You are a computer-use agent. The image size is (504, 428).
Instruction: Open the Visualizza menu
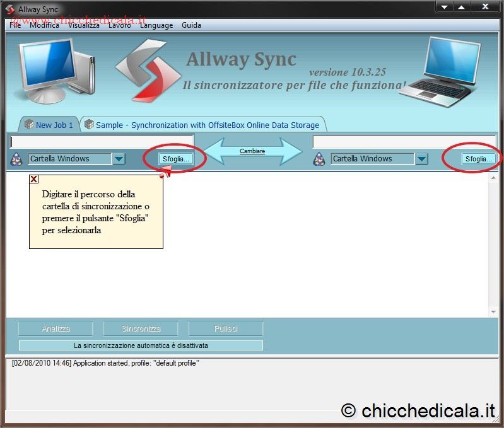(83, 25)
